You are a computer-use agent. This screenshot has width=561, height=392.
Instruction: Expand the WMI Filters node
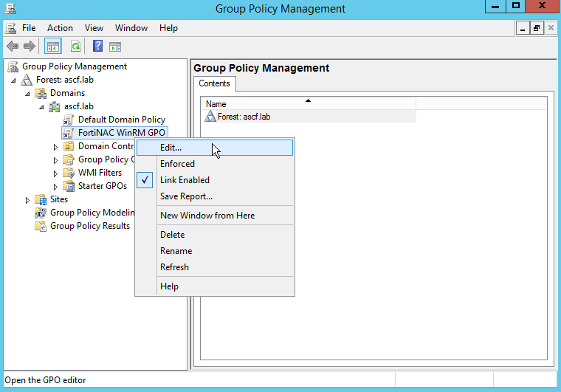click(55, 173)
